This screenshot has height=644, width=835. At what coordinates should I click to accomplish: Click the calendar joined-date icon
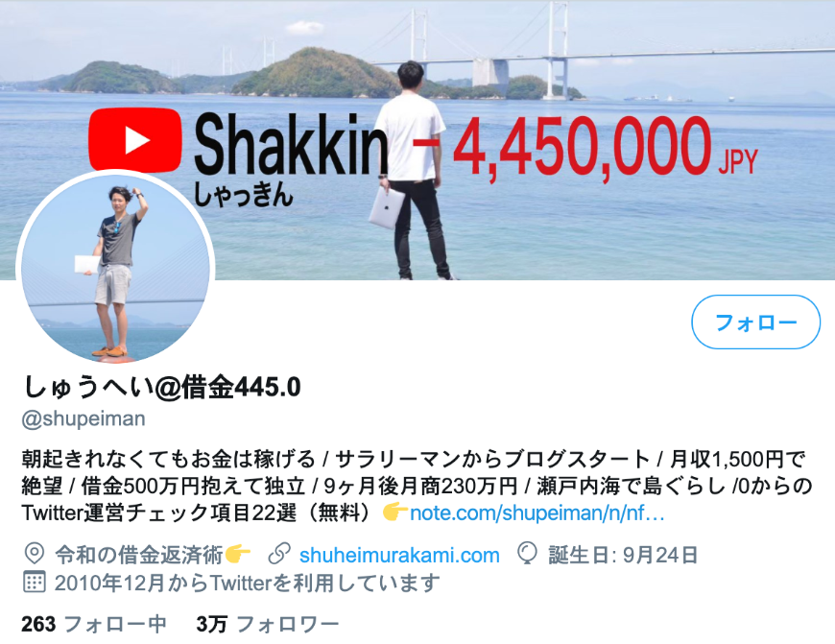(x=35, y=582)
